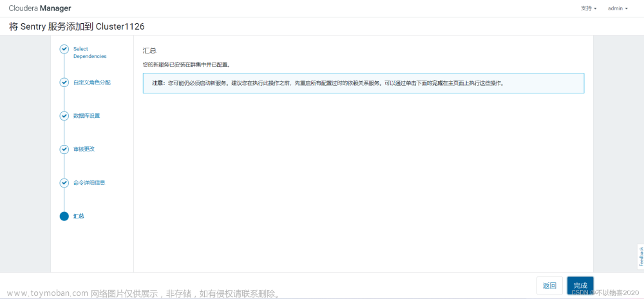Open the Feedback side tab
The height and width of the screenshot is (299, 644).
641,256
